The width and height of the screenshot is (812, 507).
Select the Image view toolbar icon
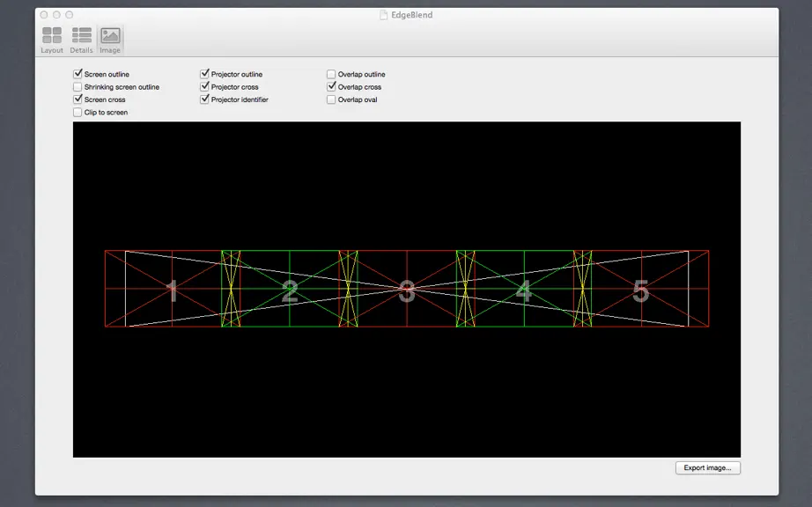pyautogui.click(x=110, y=40)
